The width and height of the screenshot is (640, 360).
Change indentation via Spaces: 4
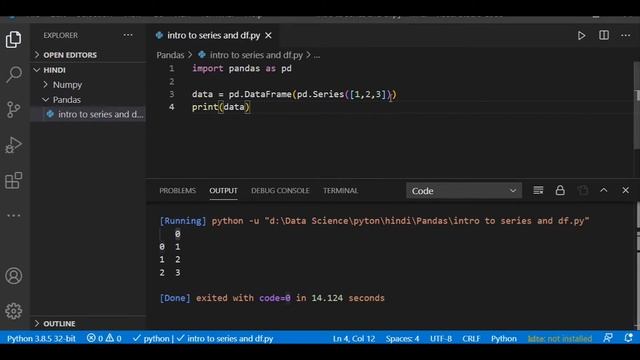(x=402, y=338)
